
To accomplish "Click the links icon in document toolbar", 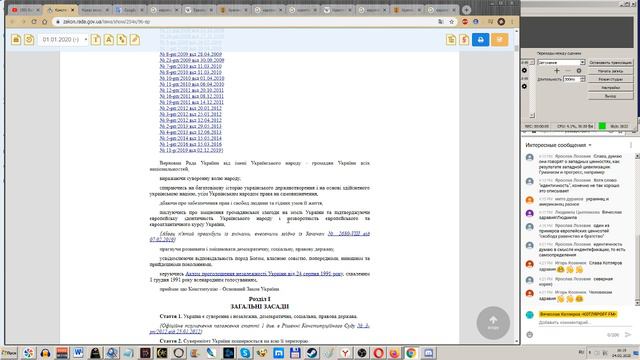I will pos(122,40).
